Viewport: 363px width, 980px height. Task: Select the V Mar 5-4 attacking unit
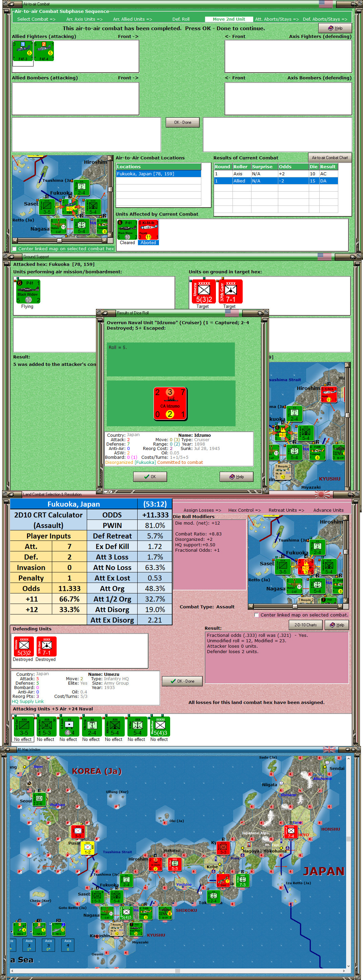pos(138,726)
